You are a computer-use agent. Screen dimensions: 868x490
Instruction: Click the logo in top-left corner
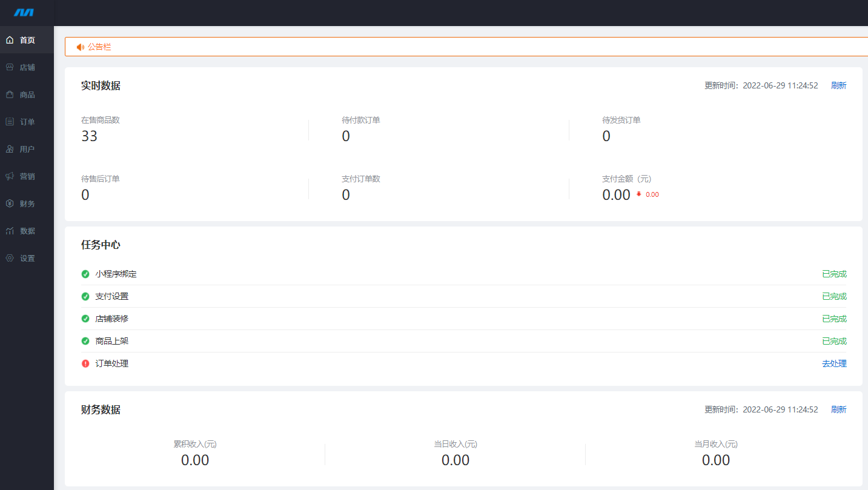tap(24, 13)
